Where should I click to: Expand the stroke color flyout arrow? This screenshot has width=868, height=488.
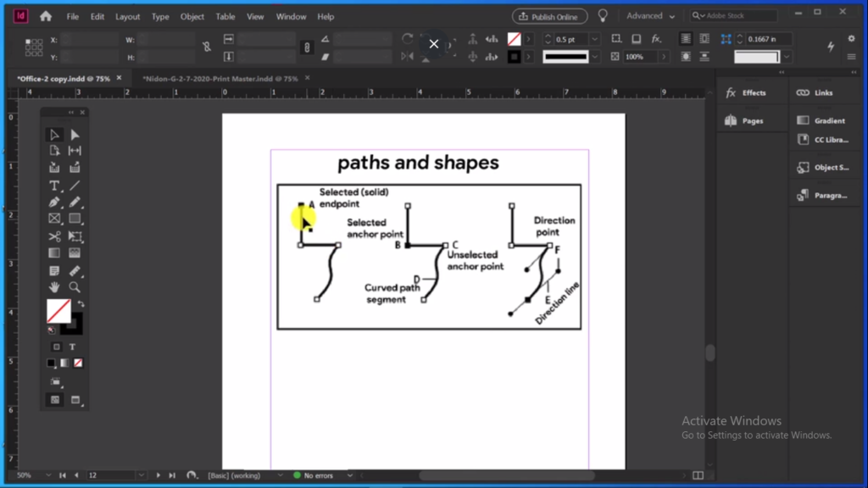pos(529,57)
